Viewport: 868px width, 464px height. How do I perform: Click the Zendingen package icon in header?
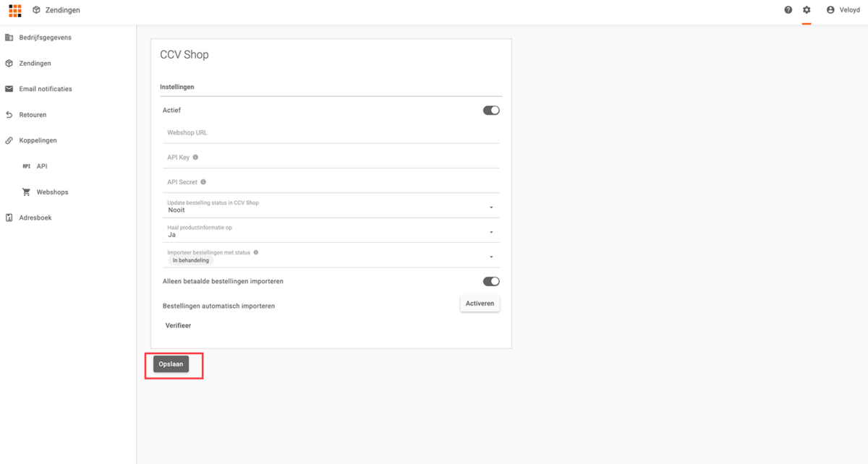point(36,10)
